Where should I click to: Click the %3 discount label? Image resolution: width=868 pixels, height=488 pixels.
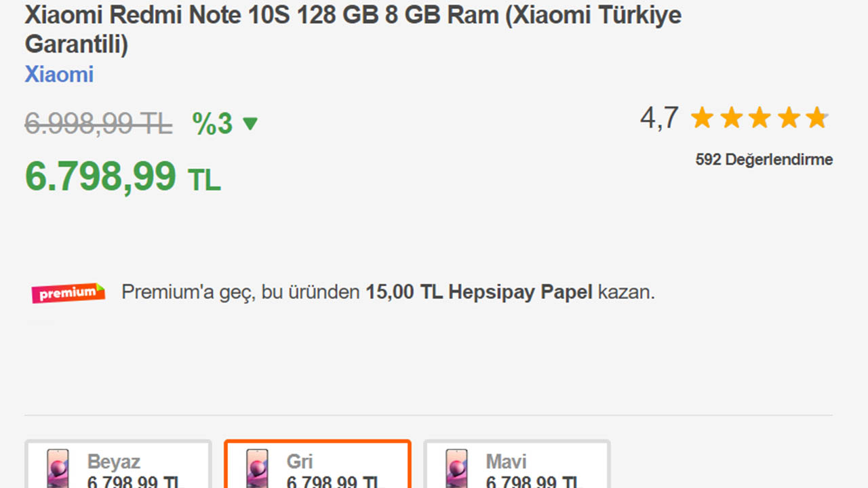(x=212, y=124)
